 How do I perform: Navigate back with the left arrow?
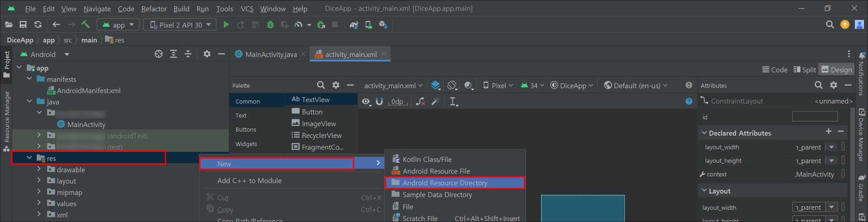pos(56,24)
